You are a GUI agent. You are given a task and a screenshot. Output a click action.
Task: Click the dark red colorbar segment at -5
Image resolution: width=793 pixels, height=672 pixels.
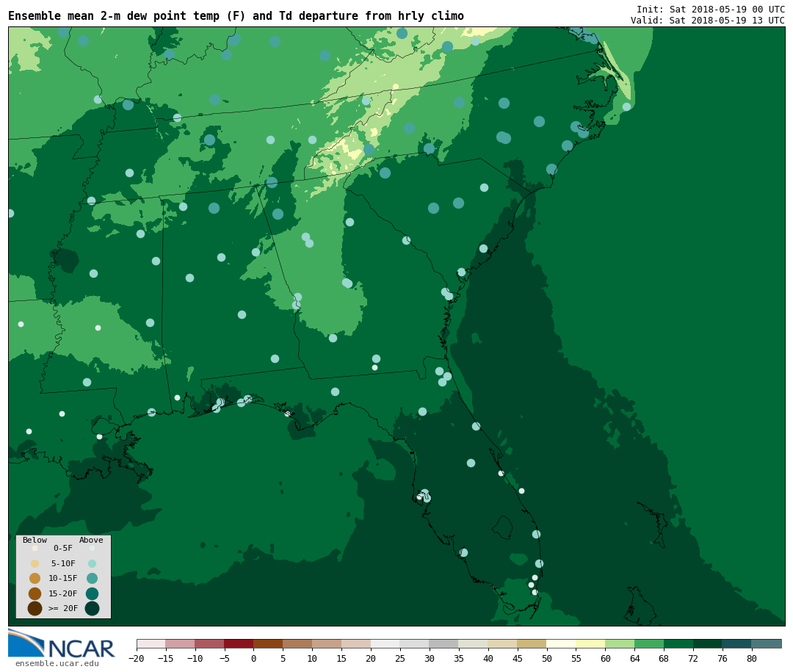point(239,643)
